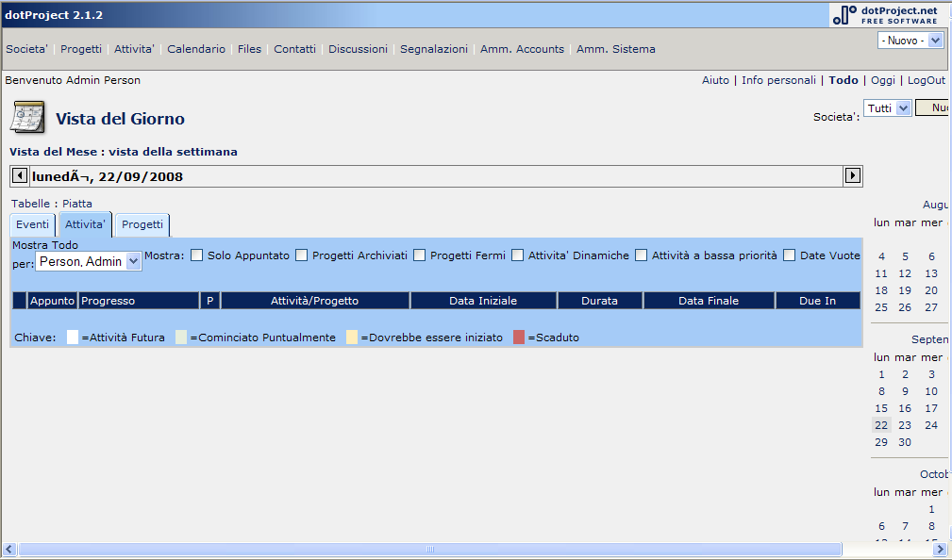
Task: Click the previous day arrow icon
Action: 19,175
